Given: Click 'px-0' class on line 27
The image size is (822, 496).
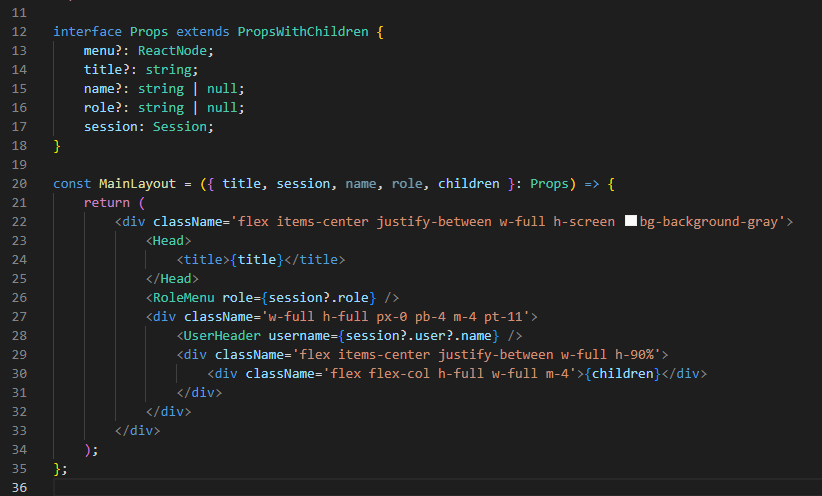Looking at the screenshot, I should (x=392, y=316).
